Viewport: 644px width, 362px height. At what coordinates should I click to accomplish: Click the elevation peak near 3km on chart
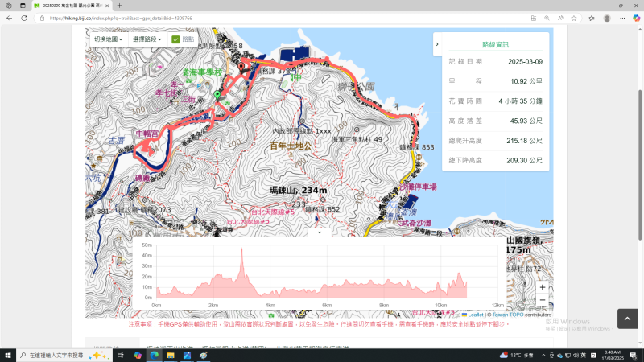[x=241, y=251]
